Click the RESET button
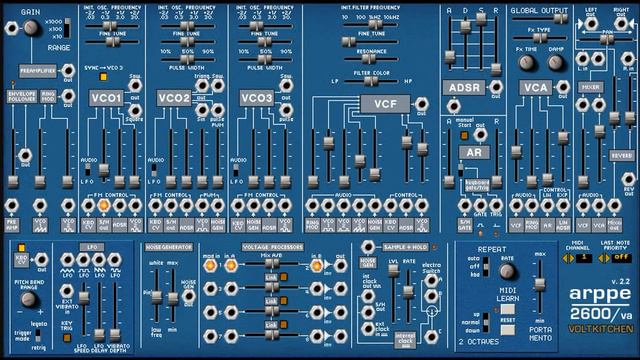This screenshot has height=360, width=640. [507, 330]
